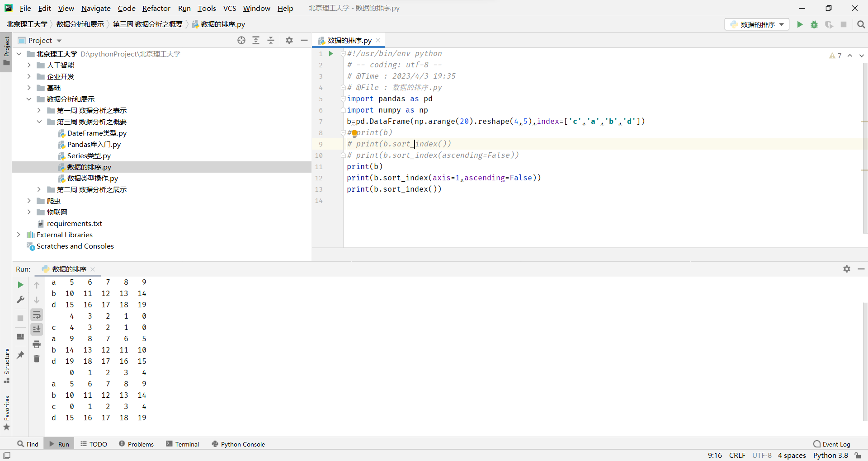Open the Event Log

tap(831, 444)
